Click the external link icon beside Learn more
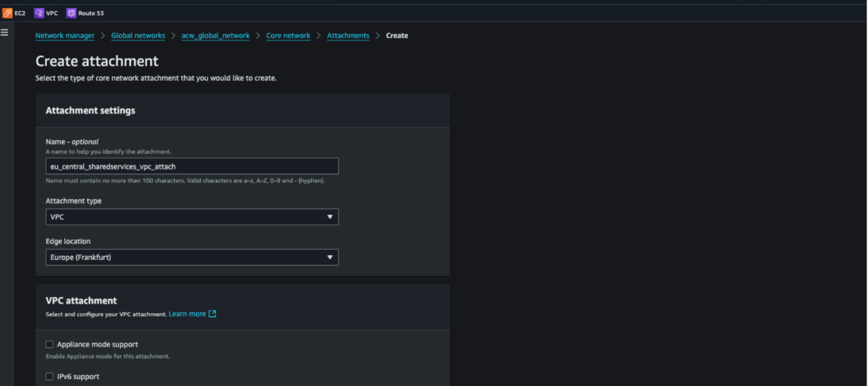 212,314
